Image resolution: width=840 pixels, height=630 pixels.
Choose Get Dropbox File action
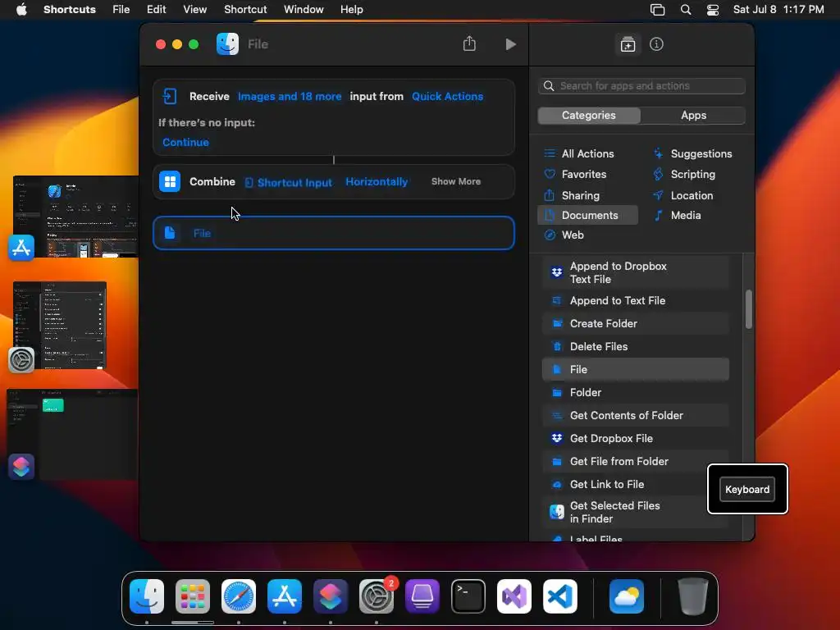coord(636,438)
